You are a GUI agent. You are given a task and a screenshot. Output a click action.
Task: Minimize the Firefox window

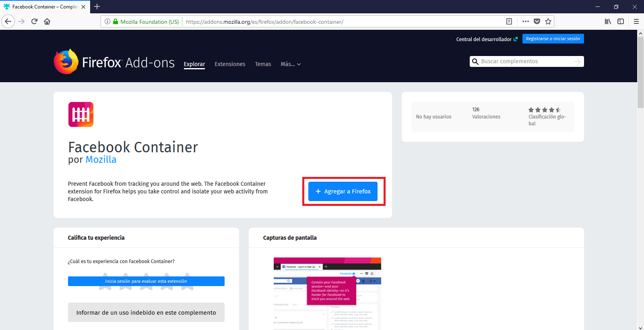coord(598,7)
